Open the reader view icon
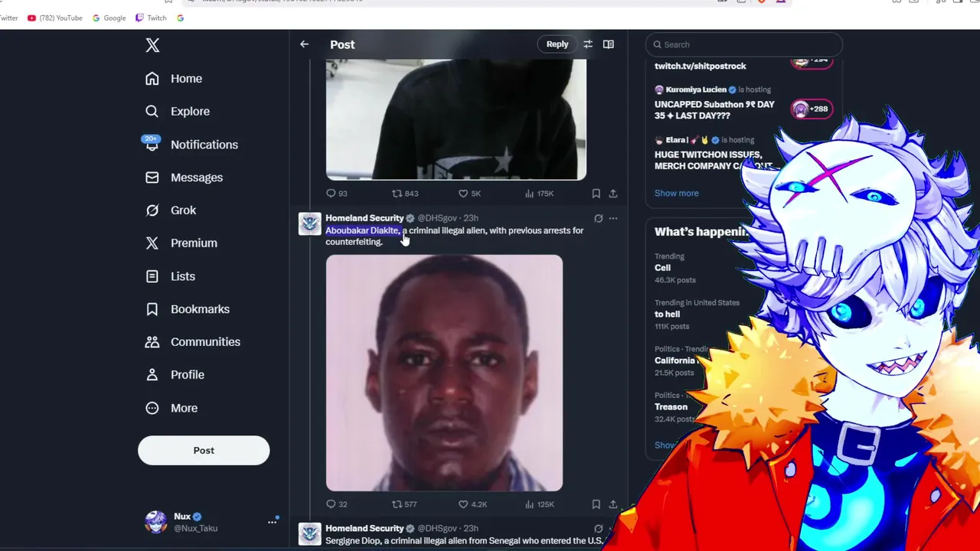The image size is (980, 551). 609,44
